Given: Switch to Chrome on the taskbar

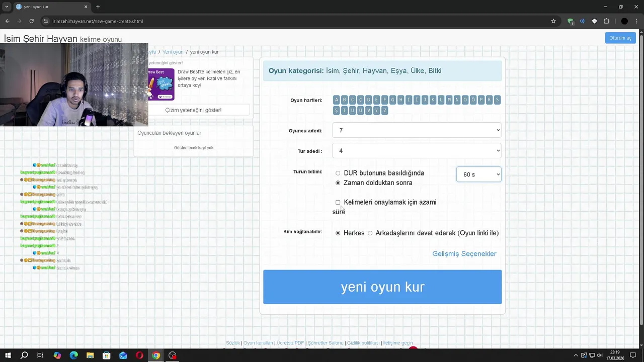Looking at the screenshot, I should [156, 355].
